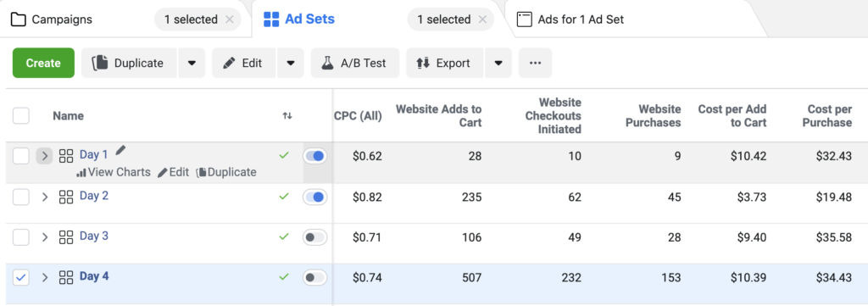Turn off the Day 2 ad set toggle
The width and height of the screenshot is (868, 306).
tap(315, 197)
